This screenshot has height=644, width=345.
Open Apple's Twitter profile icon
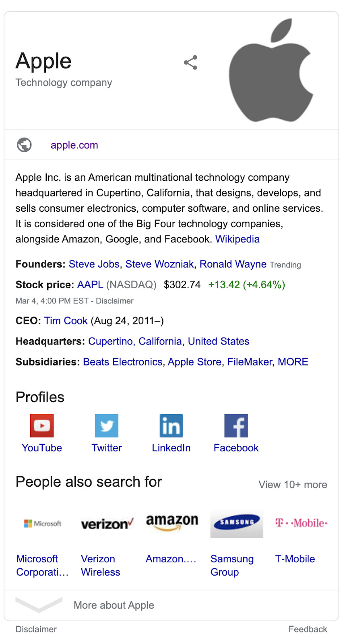106,425
